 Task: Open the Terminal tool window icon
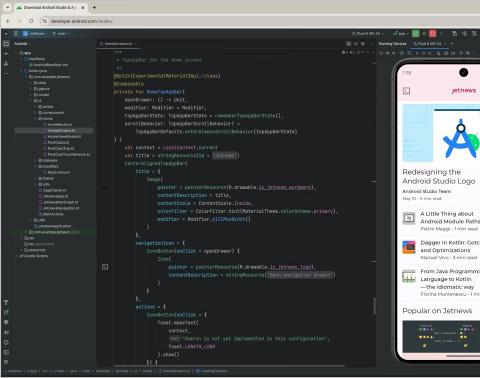point(6,352)
